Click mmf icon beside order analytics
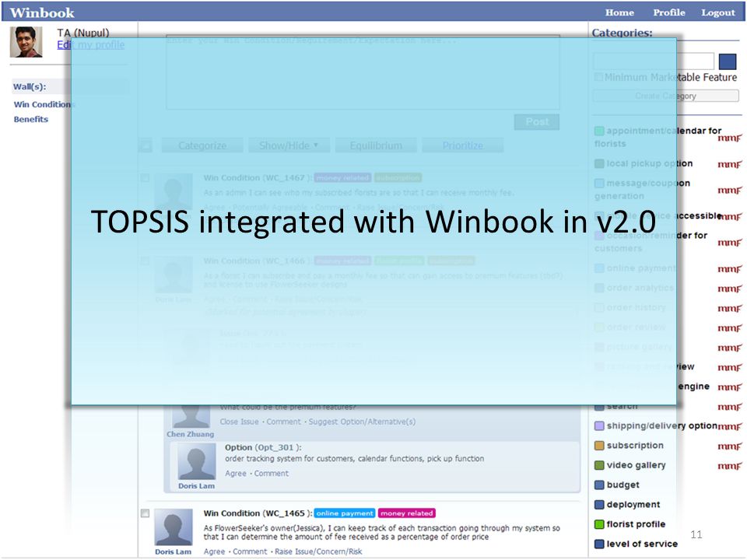 point(729,289)
